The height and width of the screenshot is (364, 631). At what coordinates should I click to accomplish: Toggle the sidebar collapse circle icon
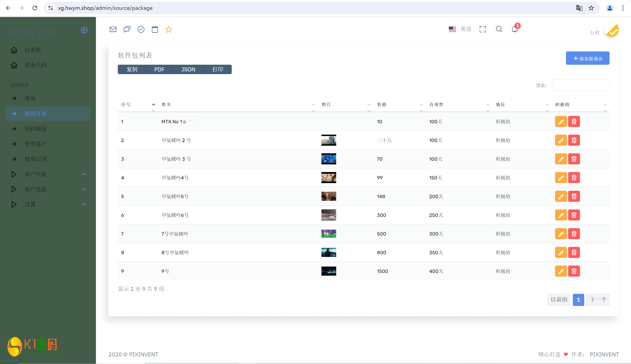(84, 30)
